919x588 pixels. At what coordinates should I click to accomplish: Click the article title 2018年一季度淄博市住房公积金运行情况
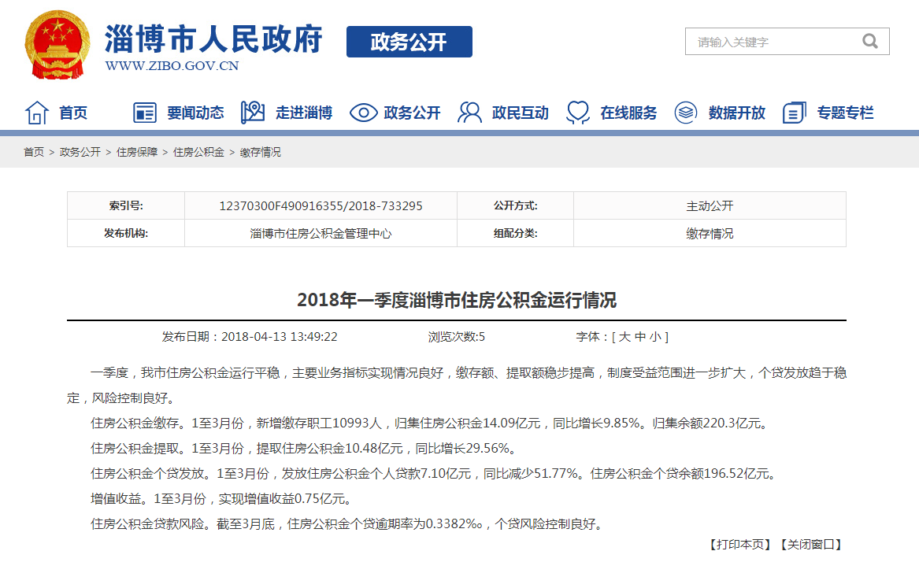(x=457, y=301)
